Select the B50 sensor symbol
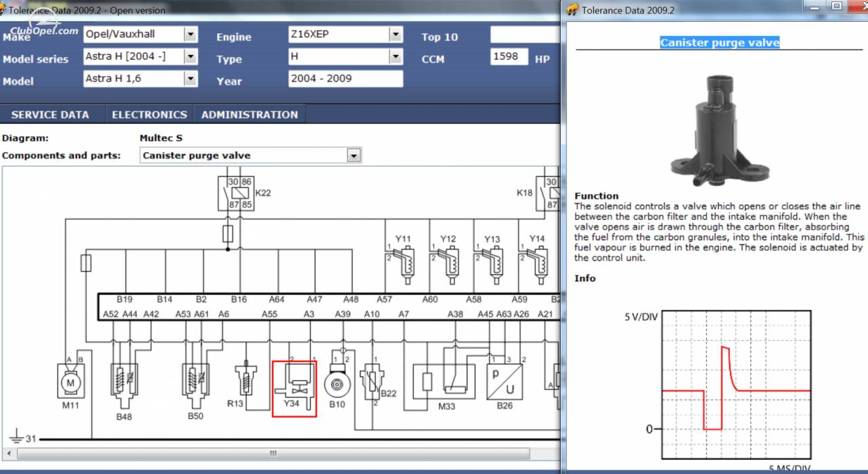Screen dimensions: 868x474 coord(195,387)
